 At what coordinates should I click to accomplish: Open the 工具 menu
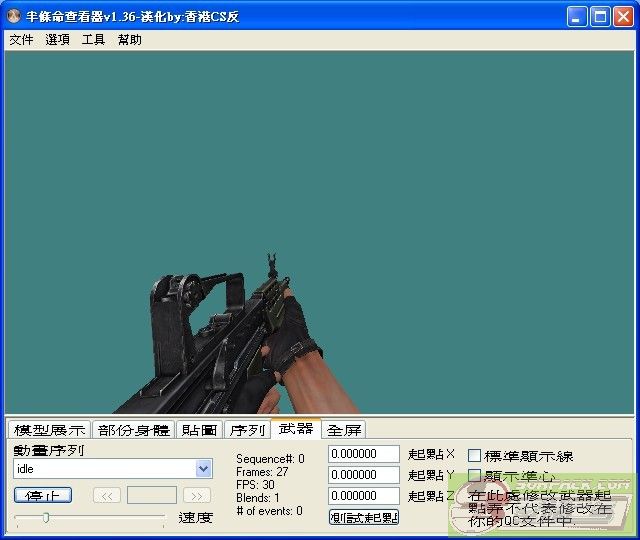pos(93,40)
